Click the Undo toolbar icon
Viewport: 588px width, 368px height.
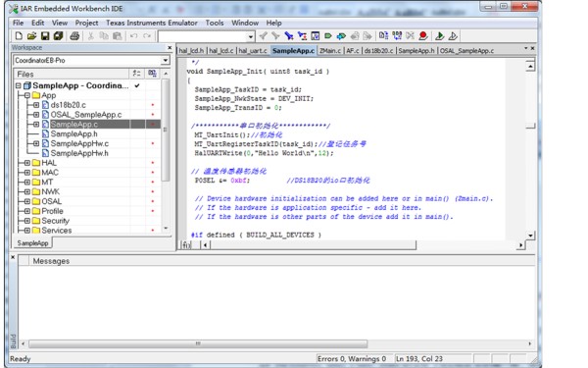coord(133,36)
